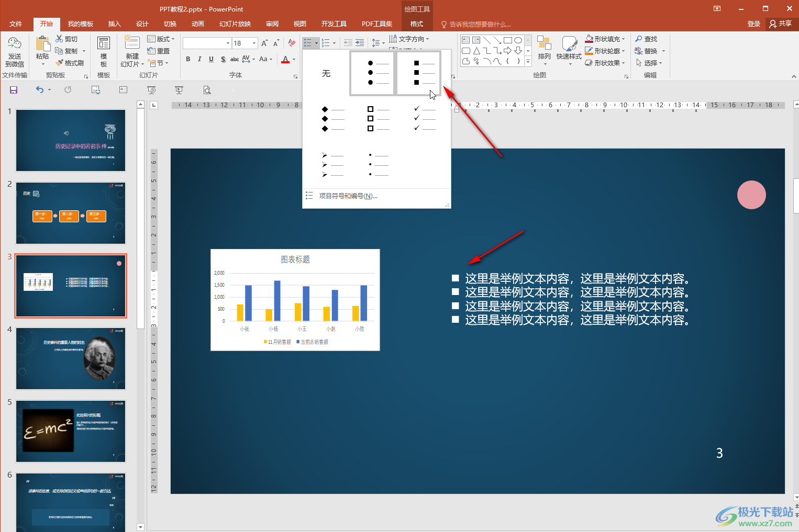Image resolution: width=799 pixels, height=532 pixels.
Task: Select slide 4 Einstein thumbnail
Action: coord(71,358)
